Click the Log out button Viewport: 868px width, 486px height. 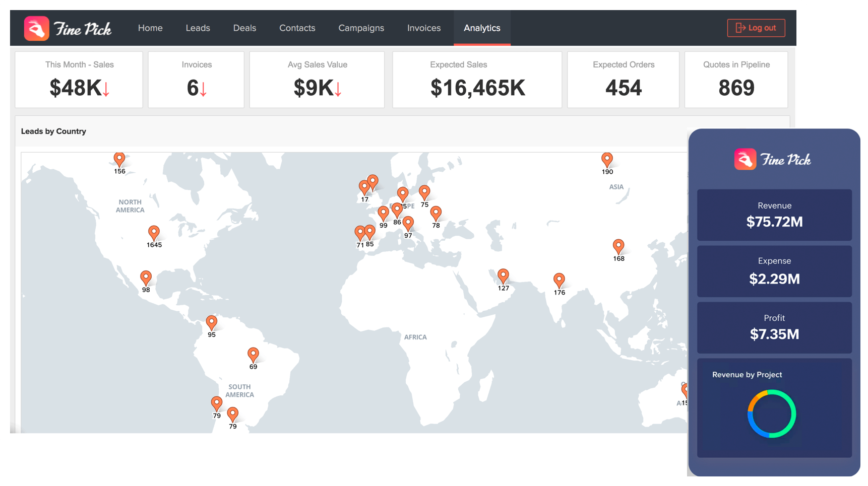pos(756,28)
